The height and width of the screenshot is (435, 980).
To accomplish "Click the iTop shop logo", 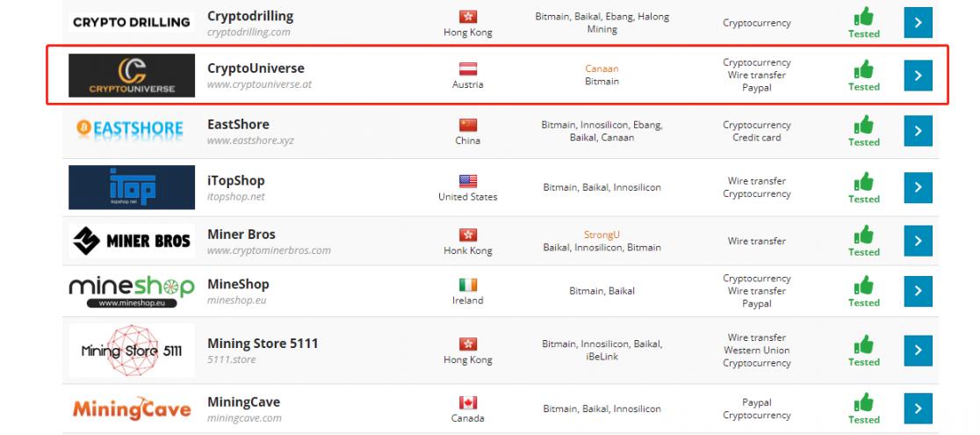I will coord(131,186).
